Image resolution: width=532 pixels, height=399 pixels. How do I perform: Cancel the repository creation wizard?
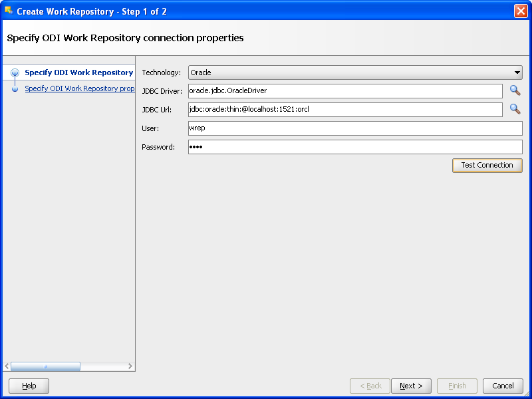point(503,386)
